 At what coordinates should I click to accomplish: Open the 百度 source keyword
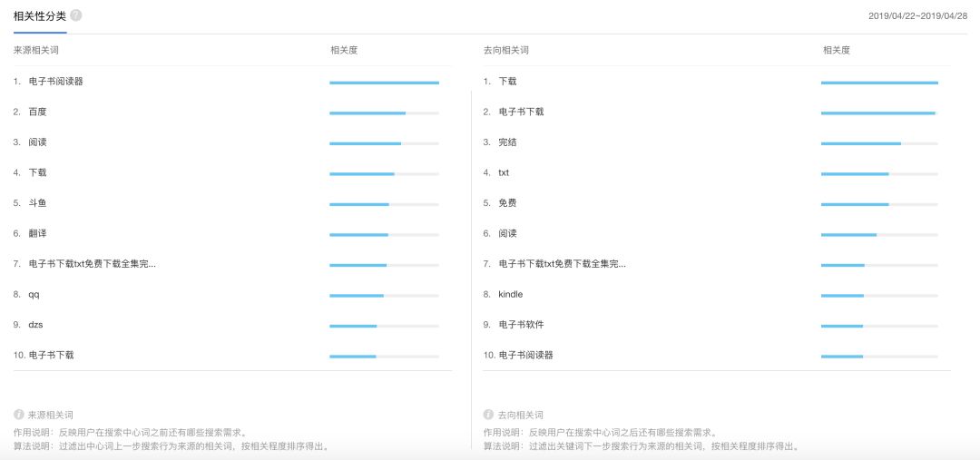coord(37,112)
